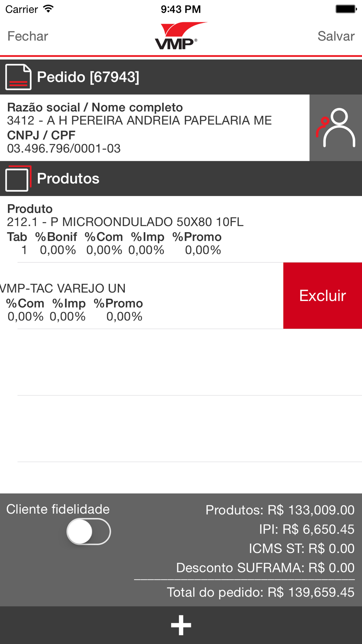Tap the VMP logo in the header

pyautogui.click(x=181, y=36)
